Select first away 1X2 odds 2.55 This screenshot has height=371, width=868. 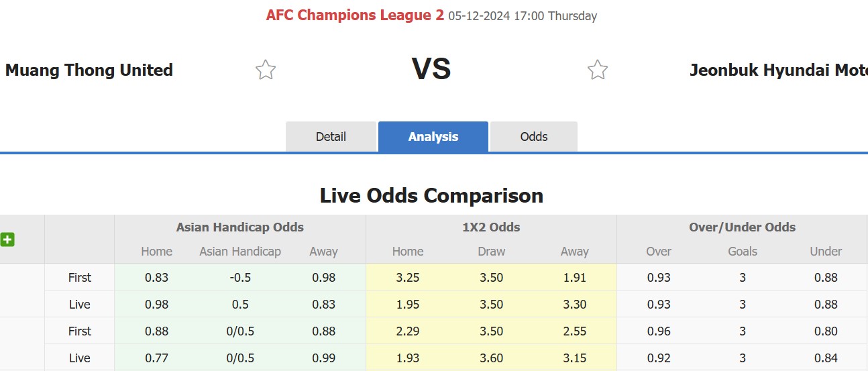575,331
